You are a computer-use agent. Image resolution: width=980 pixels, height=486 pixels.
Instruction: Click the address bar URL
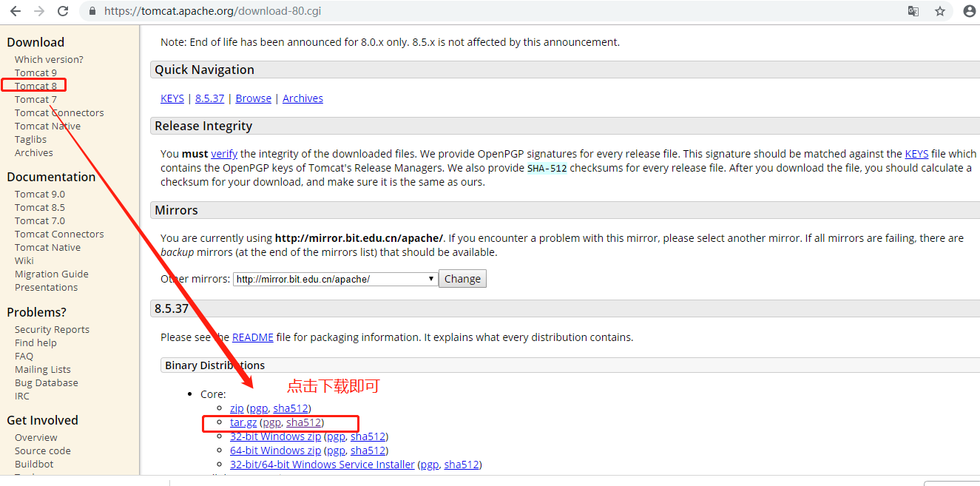click(x=212, y=11)
